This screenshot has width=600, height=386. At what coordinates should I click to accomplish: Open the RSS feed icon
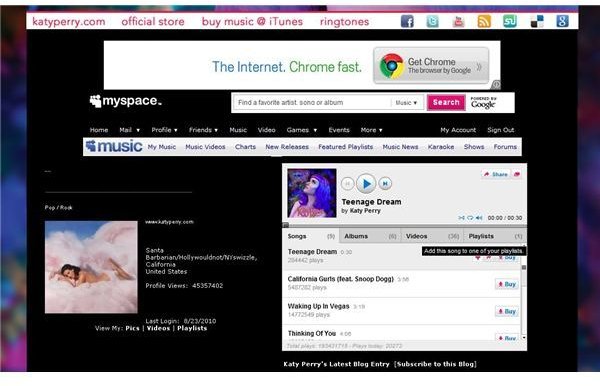point(484,21)
